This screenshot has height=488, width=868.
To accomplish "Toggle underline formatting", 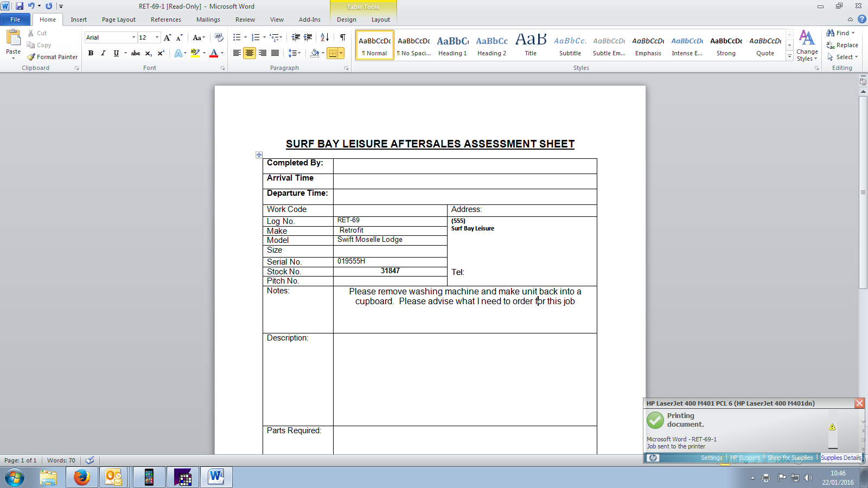I will coord(116,53).
